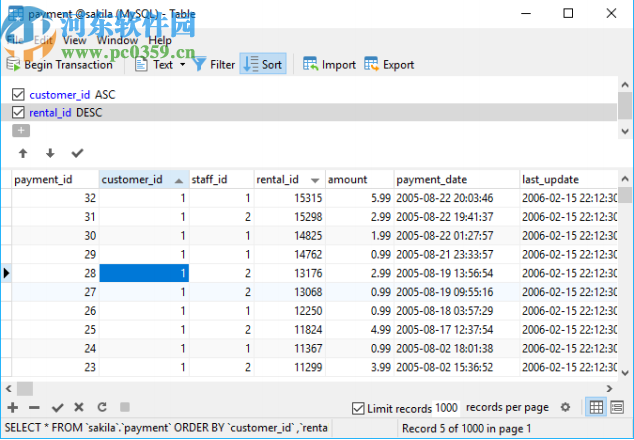This screenshot has width=634, height=440.
Task: Switch to form view
Action: pos(618,408)
